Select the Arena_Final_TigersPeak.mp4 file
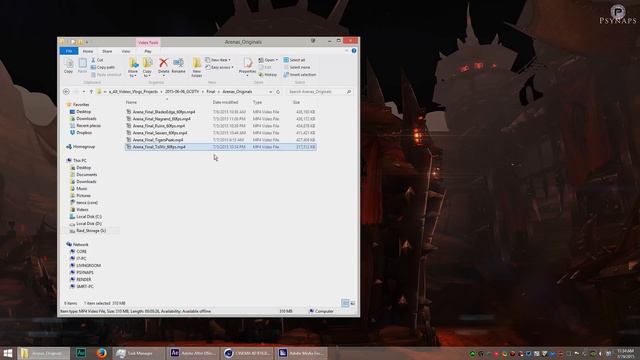 [x=220, y=140]
